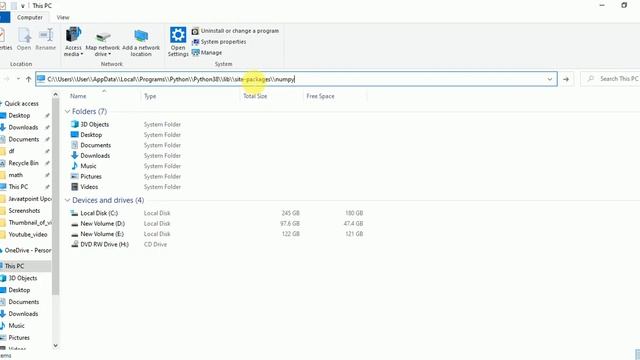
Task: Select Local Disk (C:) drive
Action: coord(94,213)
